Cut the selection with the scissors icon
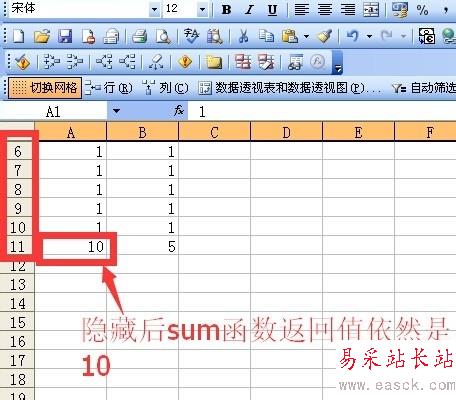Image resolution: width=456 pixels, height=400 pixels. coord(243,36)
